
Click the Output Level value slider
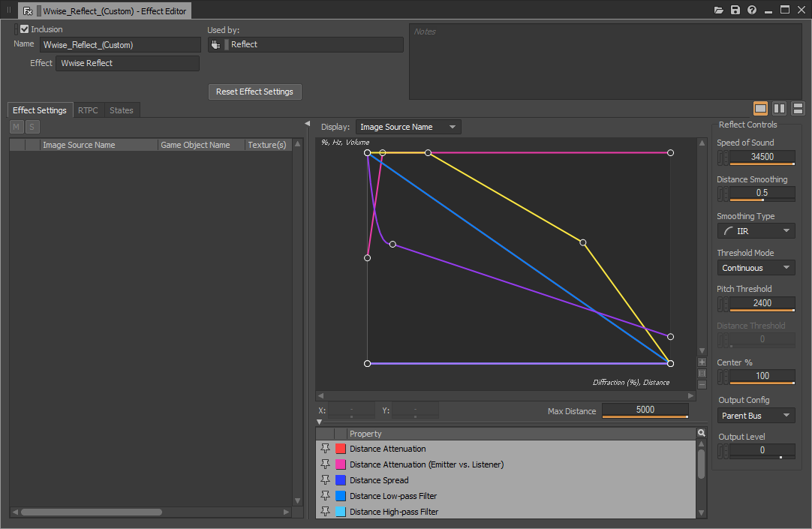(x=762, y=451)
